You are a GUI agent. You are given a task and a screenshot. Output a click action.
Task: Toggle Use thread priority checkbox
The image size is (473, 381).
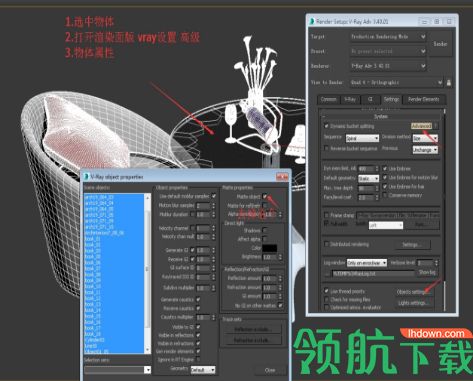pyautogui.click(x=326, y=291)
